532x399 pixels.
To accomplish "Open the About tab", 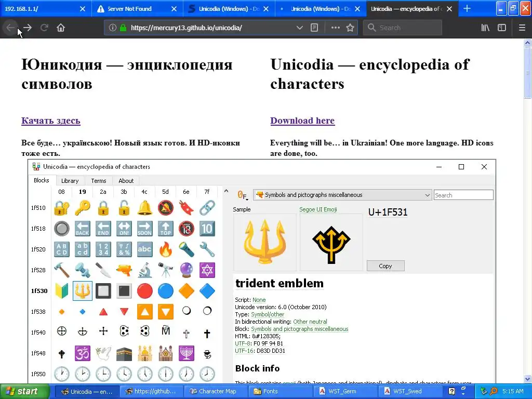I will 126,181.
